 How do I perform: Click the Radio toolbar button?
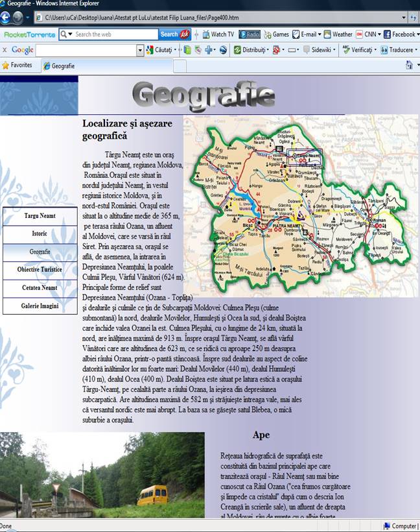tap(250, 34)
